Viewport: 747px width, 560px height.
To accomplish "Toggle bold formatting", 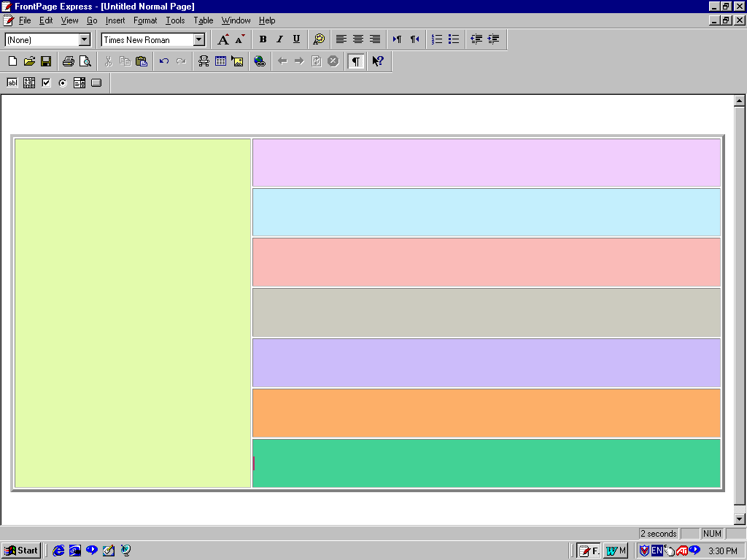I will pyautogui.click(x=263, y=39).
